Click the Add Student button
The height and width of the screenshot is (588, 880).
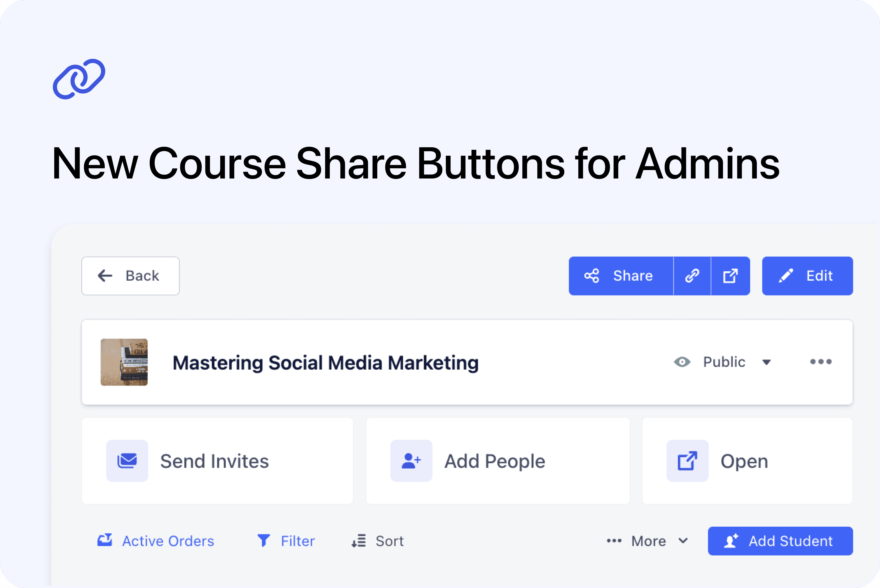(780, 541)
